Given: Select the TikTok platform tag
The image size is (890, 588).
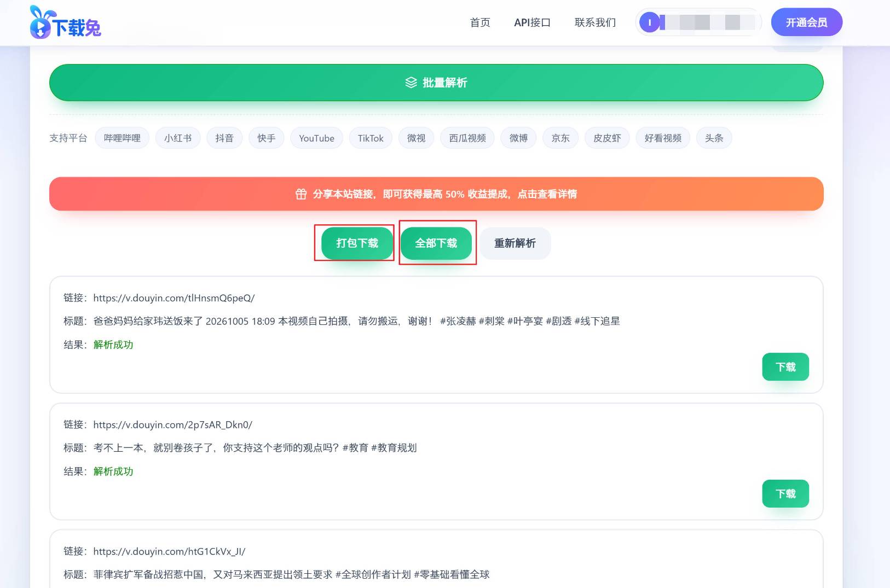Looking at the screenshot, I should (x=371, y=138).
